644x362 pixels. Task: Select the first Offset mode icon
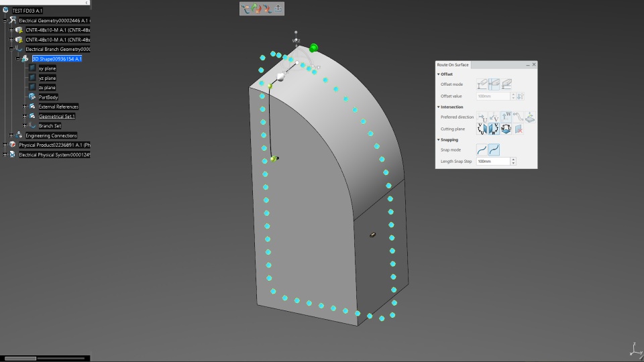(482, 84)
